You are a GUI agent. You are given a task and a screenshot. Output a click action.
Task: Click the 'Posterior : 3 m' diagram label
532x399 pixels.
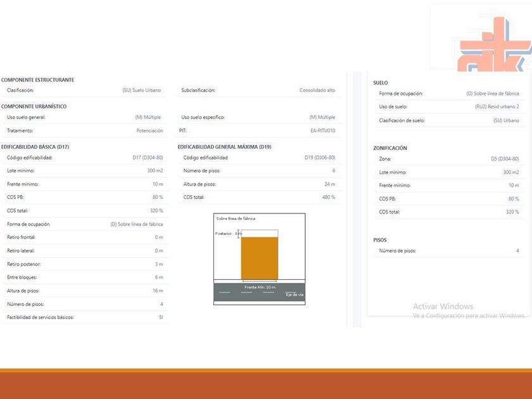tap(228, 234)
